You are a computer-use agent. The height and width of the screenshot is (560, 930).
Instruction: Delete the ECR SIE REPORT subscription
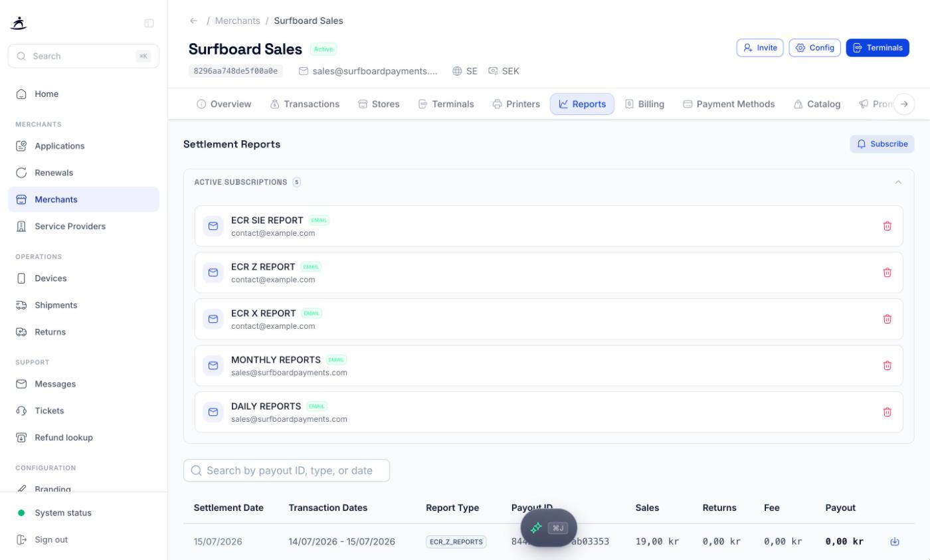(x=887, y=226)
